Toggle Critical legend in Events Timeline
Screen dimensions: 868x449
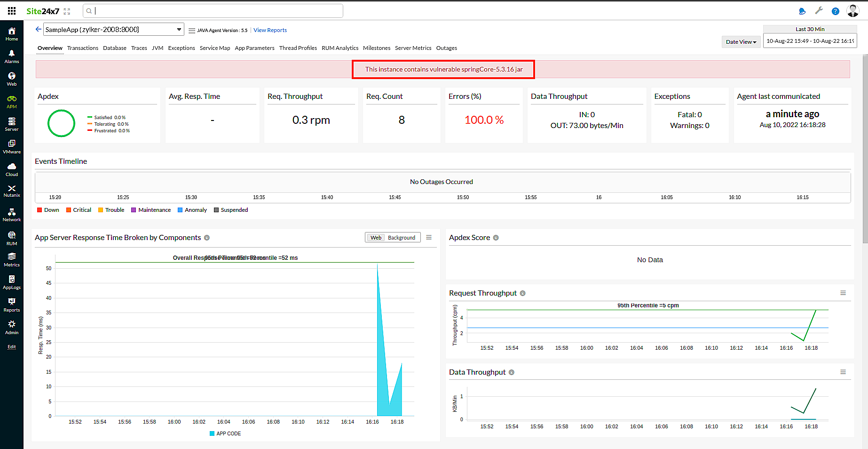[x=79, y=210]
